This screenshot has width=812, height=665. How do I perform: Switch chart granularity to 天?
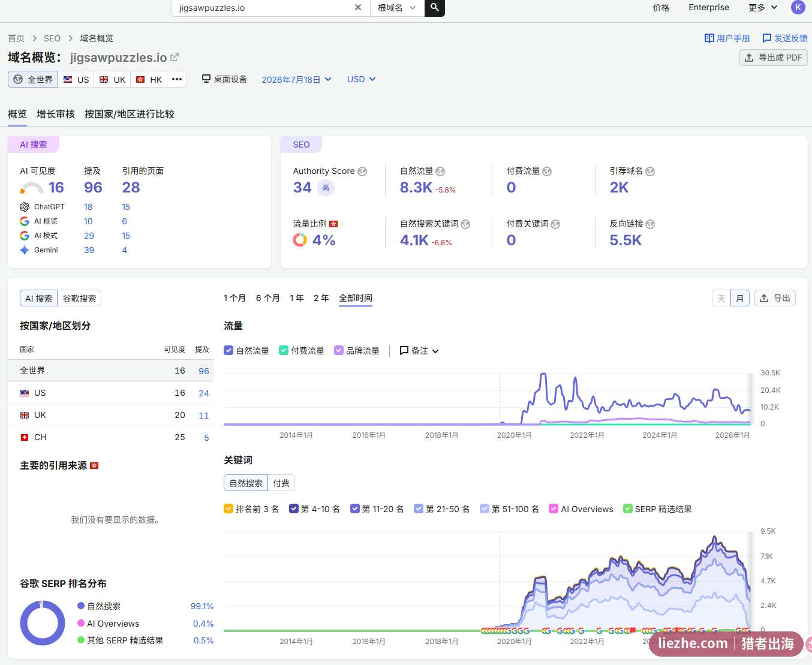721,298
